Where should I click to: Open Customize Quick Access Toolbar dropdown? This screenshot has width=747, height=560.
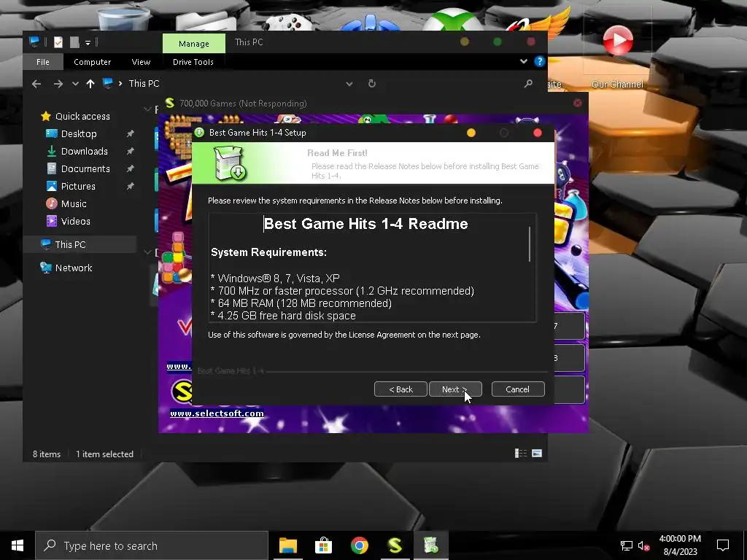(x=88, y=43)
